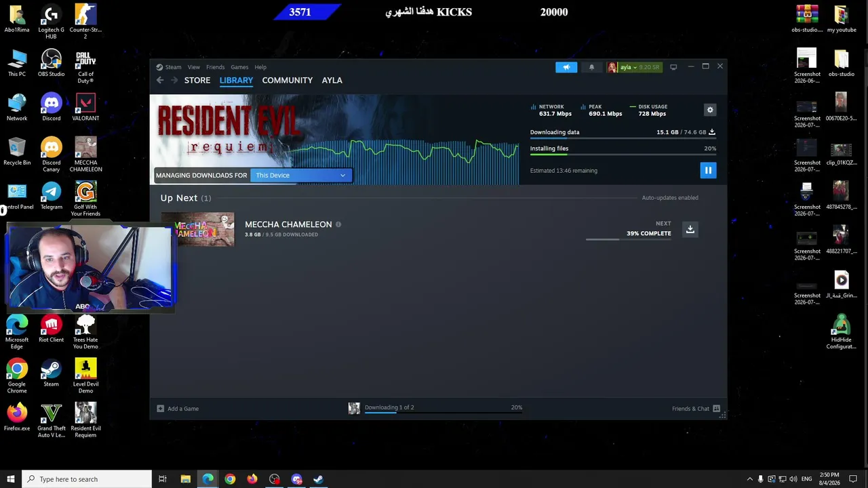This screenshot has width=868, height=488.
Task: Open the Windows notification center
Action: tap(853, 479)
